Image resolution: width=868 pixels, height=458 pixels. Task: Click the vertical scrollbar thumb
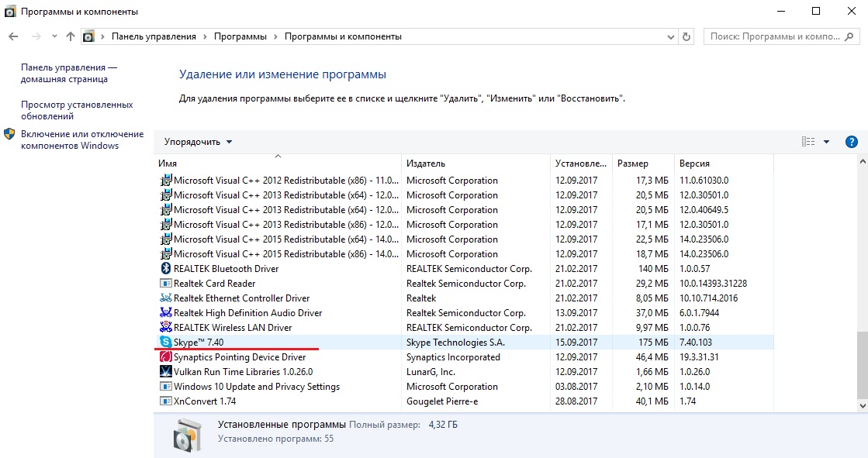click(863, 365)
